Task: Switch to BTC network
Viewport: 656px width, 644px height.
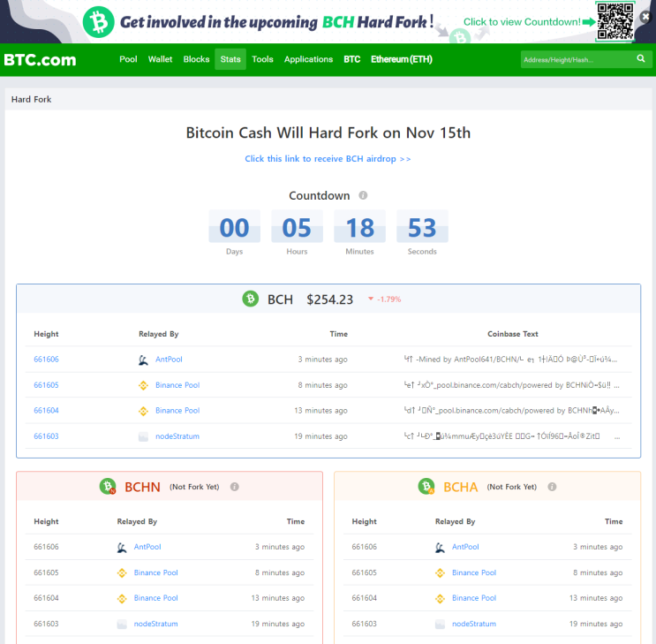Action: point(352,59)
